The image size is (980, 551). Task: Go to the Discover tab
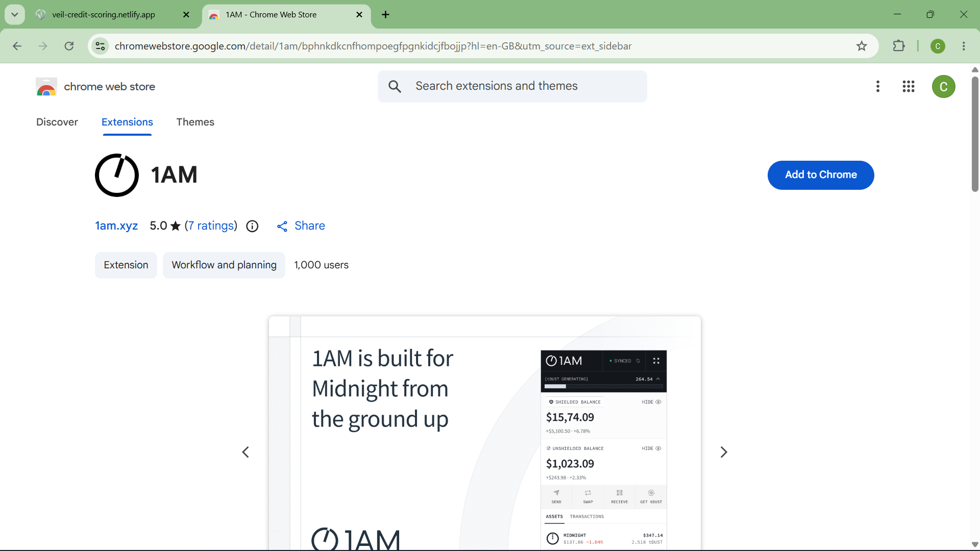tap(57, 122)
